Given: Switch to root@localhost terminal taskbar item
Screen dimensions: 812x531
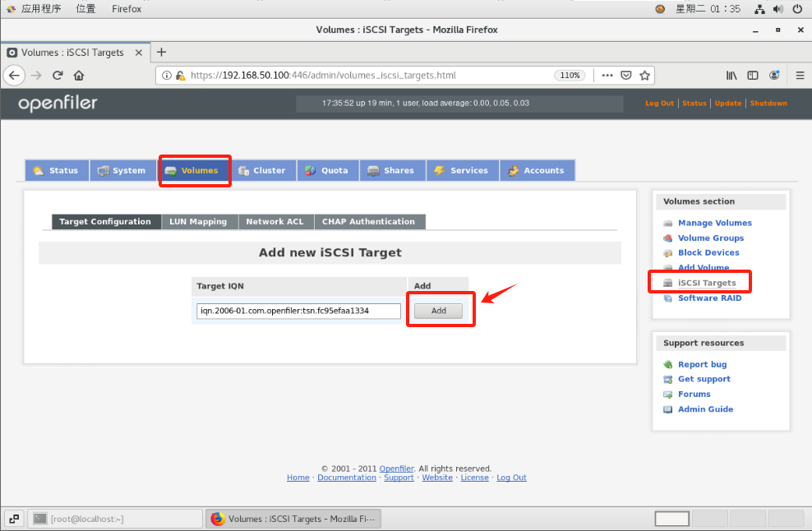Looking at the screenshot, I should pos(115,519).
